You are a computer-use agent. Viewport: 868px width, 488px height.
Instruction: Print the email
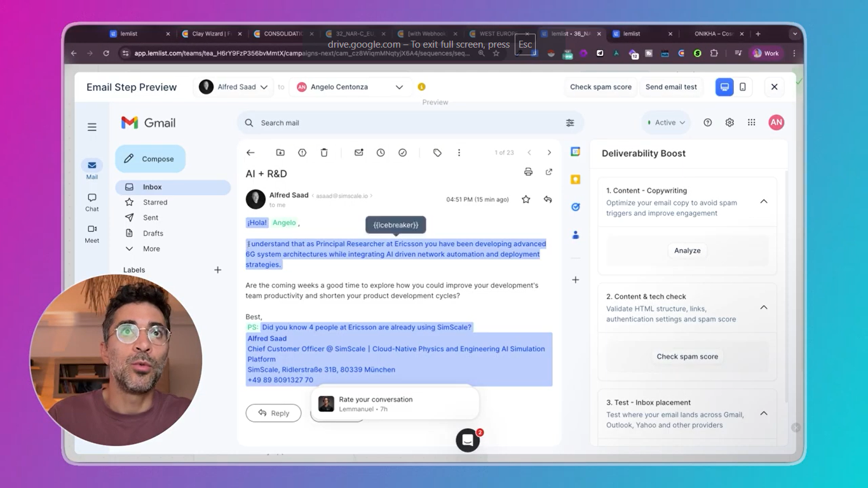coord(528,172)
